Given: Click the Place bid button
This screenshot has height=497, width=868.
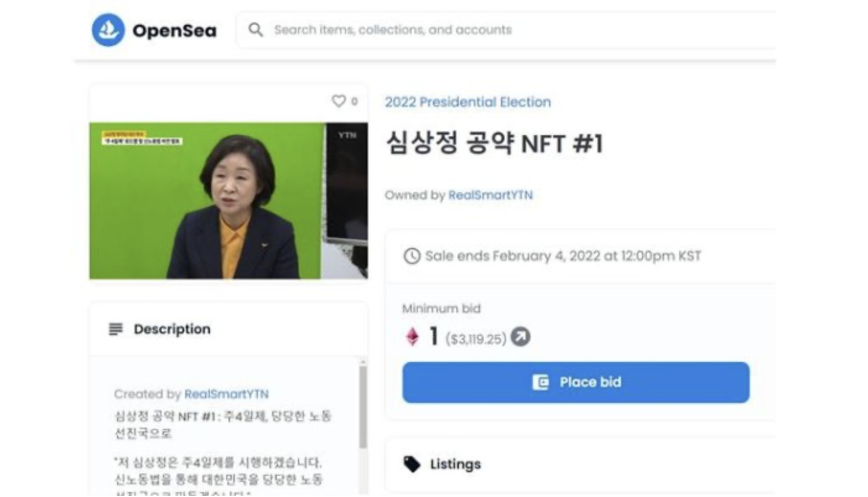Looking at the screenshot, I should click(576, 382).
